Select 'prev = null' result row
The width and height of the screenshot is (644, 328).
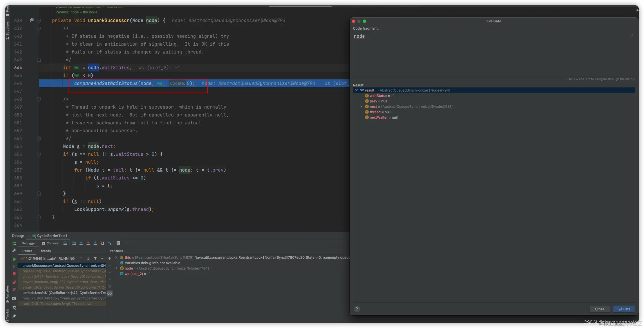coord(494,101)
